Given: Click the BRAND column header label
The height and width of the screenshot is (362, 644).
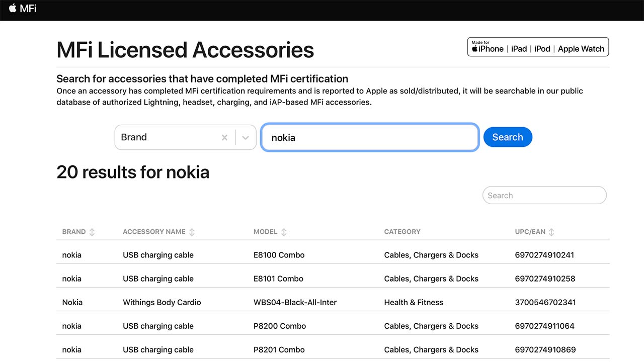Looking at the screenshot, I should coord(74,232).
